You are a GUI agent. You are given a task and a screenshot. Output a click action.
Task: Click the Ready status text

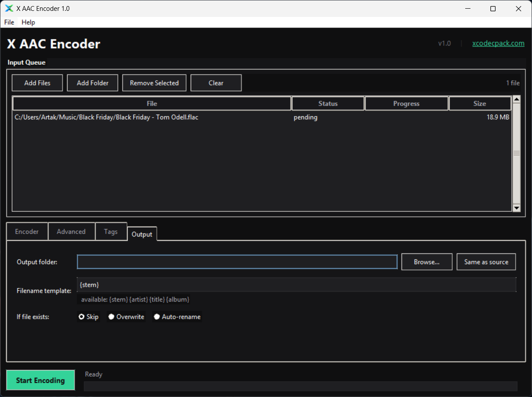(94, 374)
